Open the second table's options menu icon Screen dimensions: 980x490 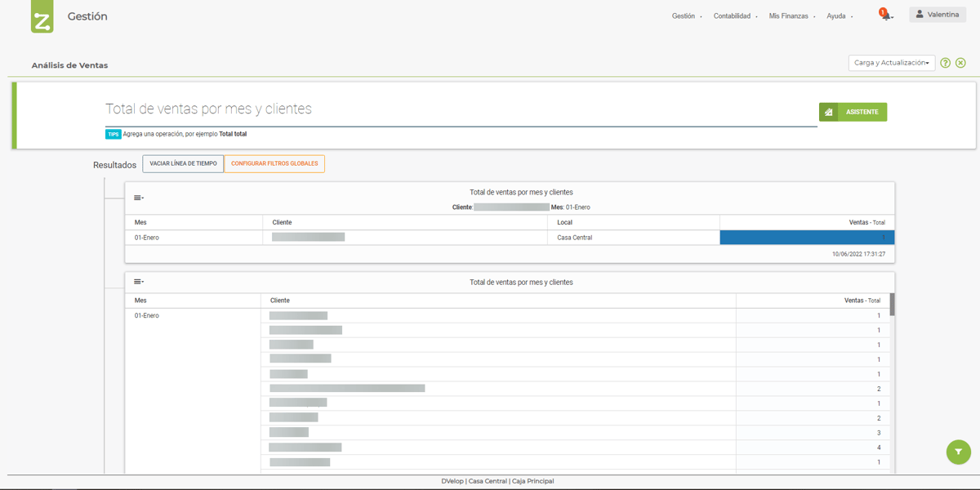[x=138, y=281]
